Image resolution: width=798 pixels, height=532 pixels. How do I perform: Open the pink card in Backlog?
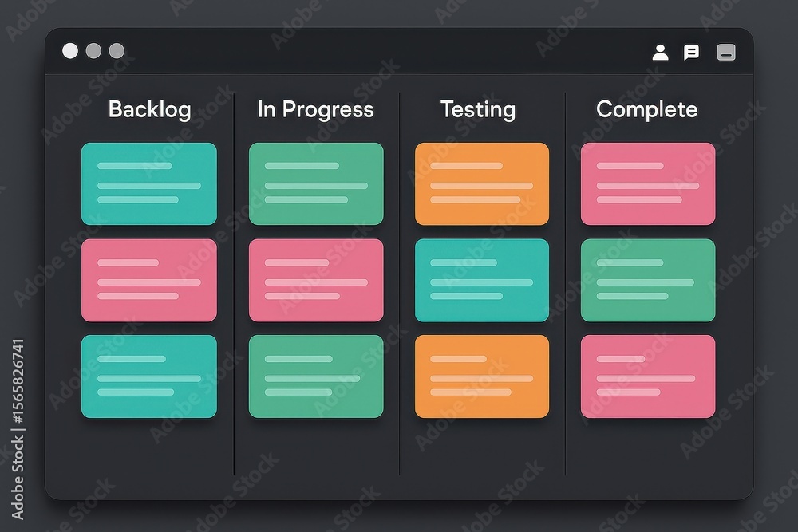149,280
